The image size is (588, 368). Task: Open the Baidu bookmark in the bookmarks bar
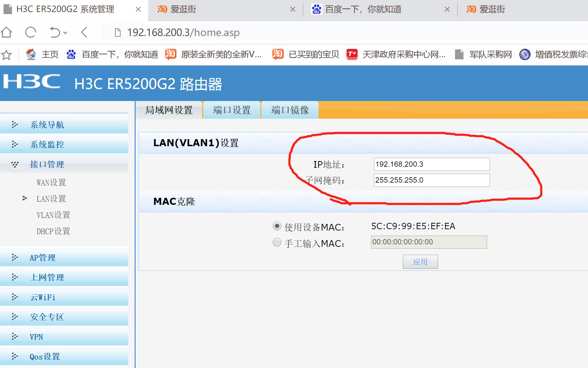point(112,54)
